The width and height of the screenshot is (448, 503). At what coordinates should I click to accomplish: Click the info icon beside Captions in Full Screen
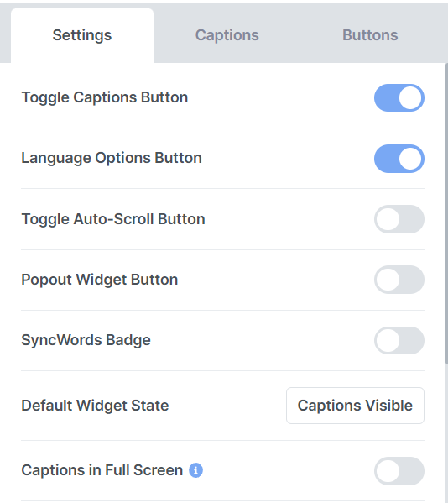tap(195, 470)
